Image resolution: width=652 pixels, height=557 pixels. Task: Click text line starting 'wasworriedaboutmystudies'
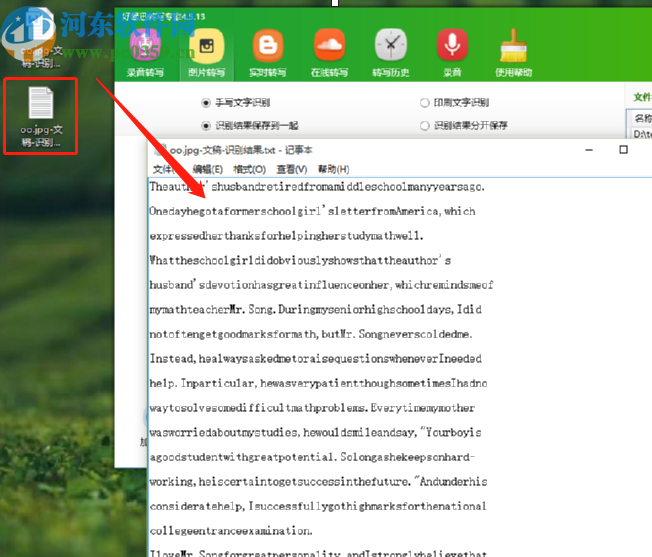pyautogui.click(x=316, y=433)
